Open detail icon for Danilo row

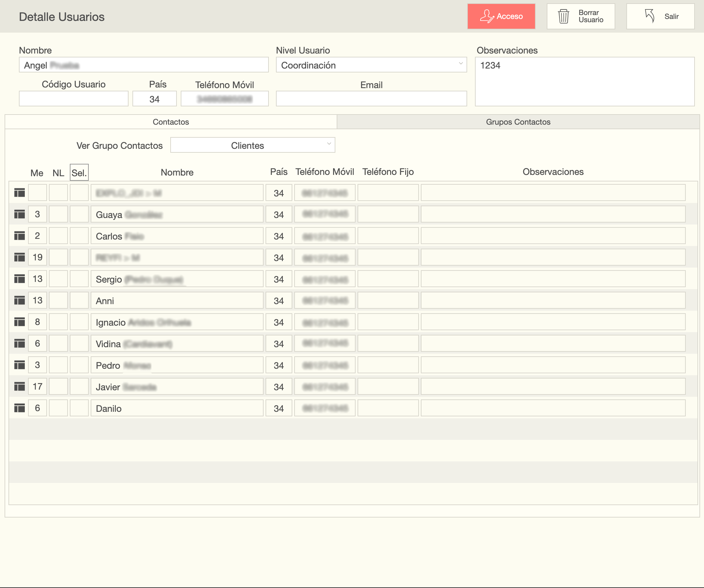pos(20,408)
